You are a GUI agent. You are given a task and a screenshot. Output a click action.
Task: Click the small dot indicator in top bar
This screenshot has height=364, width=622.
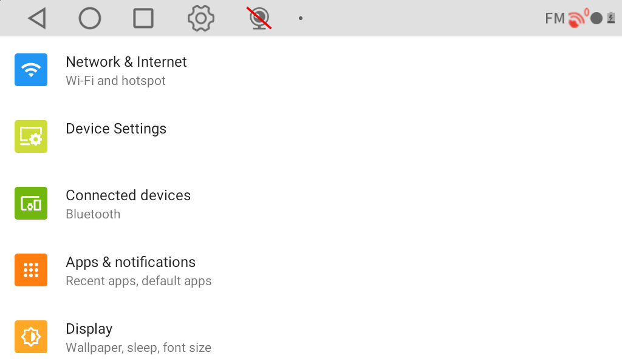[x=301, y=18]
